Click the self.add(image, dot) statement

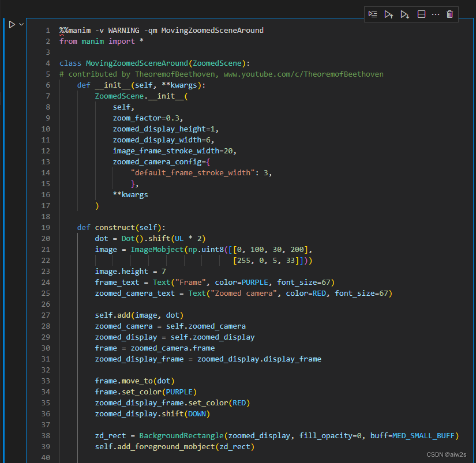click(140, 315)
